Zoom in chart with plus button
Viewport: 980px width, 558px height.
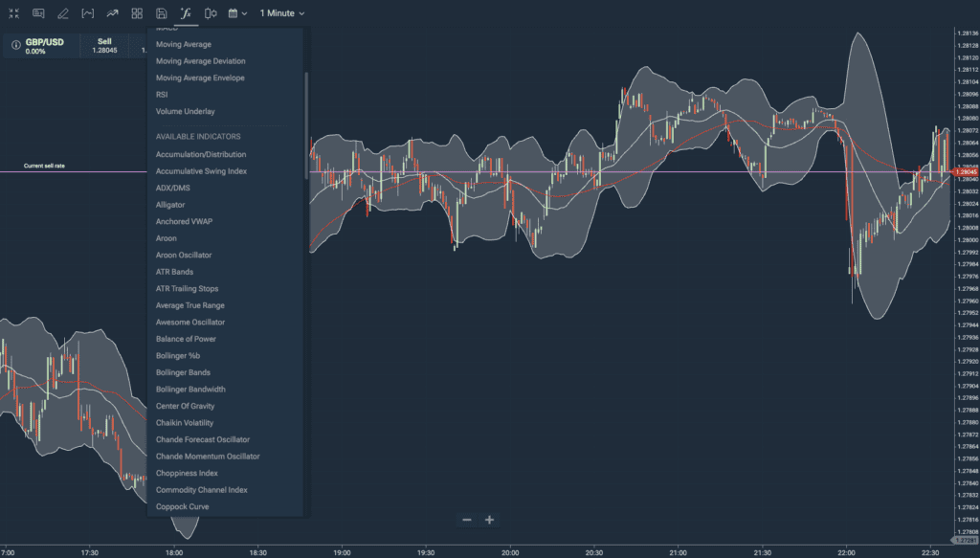point(489,520)
